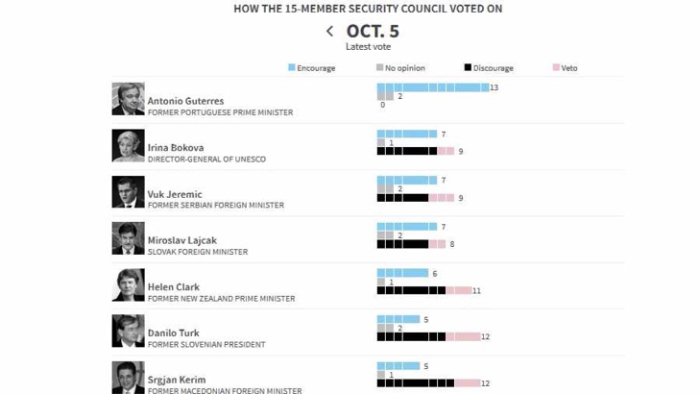
Task: Click the Antonio Guterres name
Action: click(x=186, y=101)
